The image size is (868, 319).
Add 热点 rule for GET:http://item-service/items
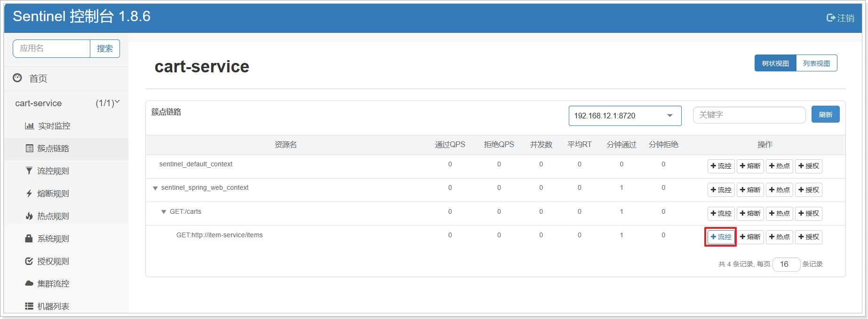[780, 237]
